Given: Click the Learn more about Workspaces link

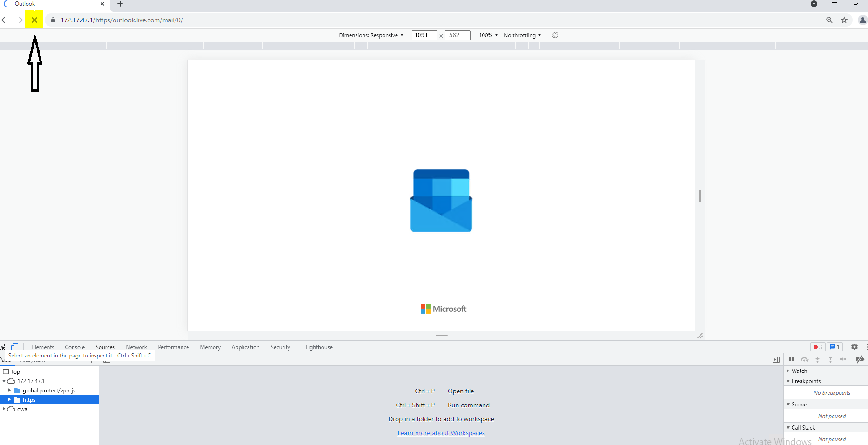Looking at the screenshot, I should [441, 432].
